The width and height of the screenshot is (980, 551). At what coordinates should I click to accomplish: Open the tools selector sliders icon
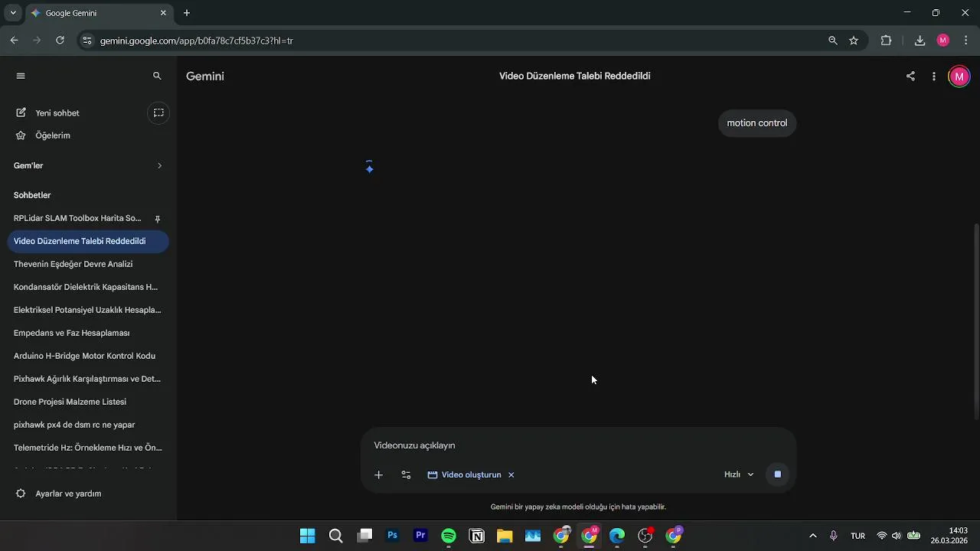click(x=406, y=474)
